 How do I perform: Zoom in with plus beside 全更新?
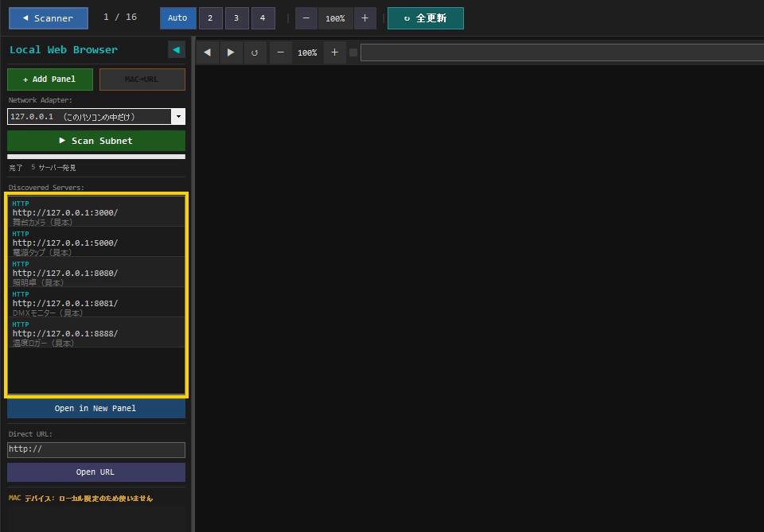click(365, 18)
